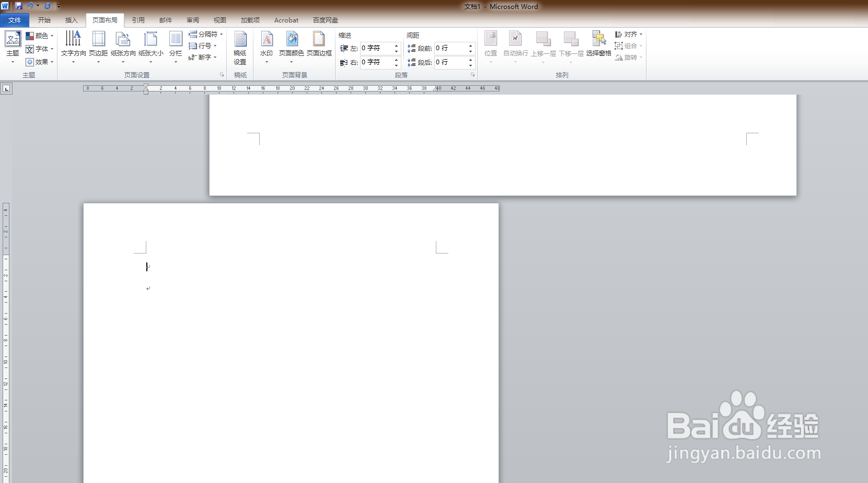Open the Themes (主题) gallery
Viewport: 868px width, 483px height.
coord(13,47)
